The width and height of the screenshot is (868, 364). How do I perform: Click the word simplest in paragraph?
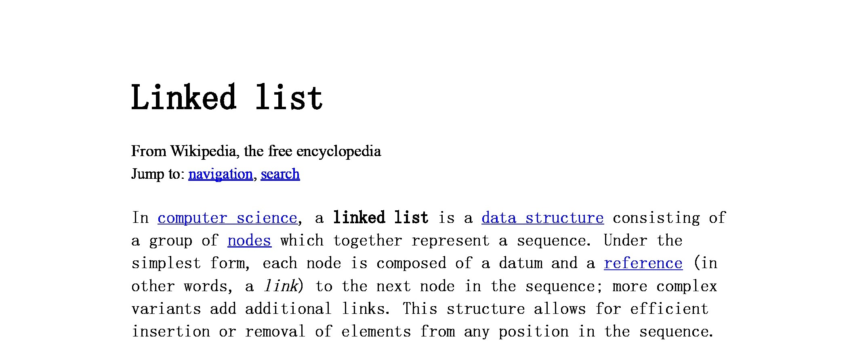point(166,263)
